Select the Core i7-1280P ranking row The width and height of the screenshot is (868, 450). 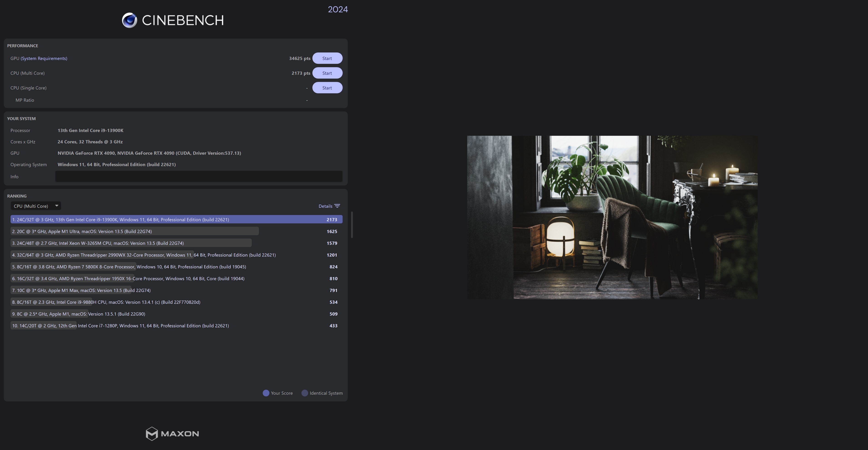(x=120, y=326)
